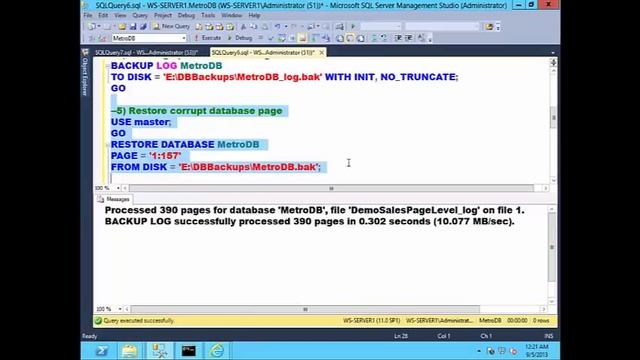
Task: Open the View menu
Action: 120,15
